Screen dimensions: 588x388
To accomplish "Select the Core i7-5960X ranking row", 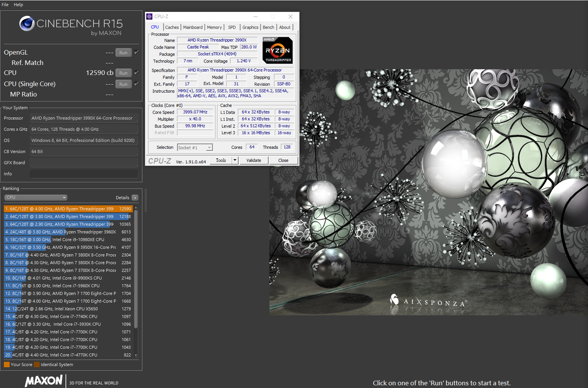I will [x=68, y=286].
